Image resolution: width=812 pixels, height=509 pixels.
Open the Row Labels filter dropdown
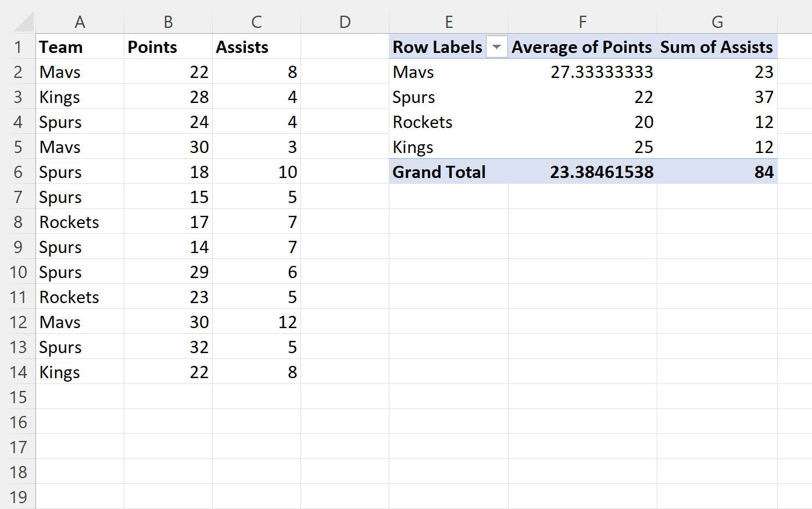pos(497,47)
